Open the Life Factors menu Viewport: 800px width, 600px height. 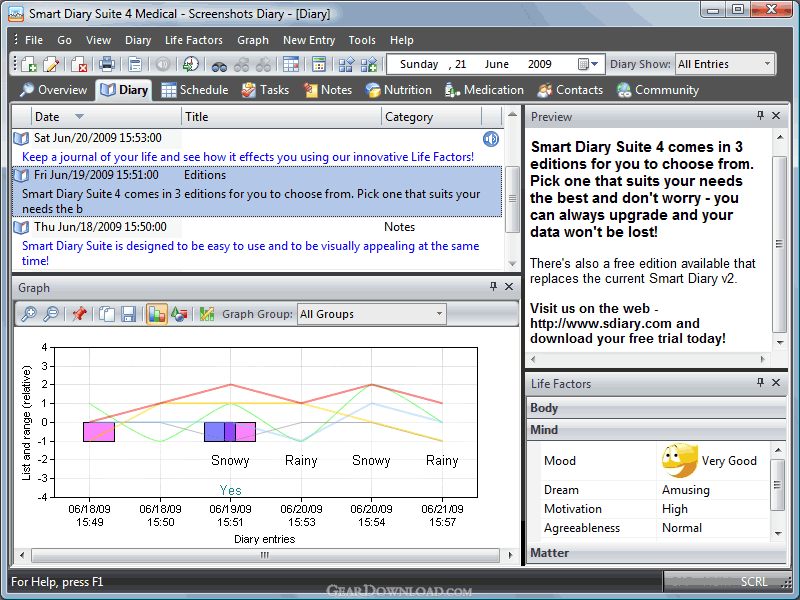click(194, 40)
